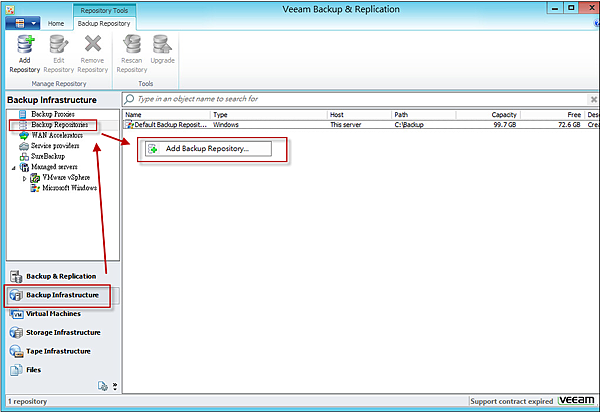
Task: Click the 72.6 GB free cell
Action: (569, 125)
